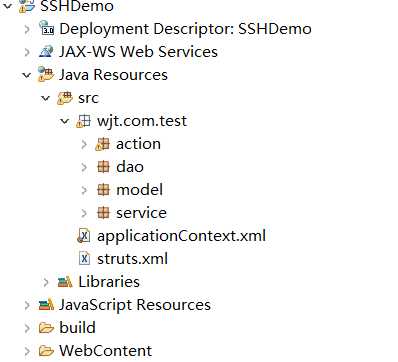Click the Libraries books icon
Screen dimensions: 398x362
(65, 282)
